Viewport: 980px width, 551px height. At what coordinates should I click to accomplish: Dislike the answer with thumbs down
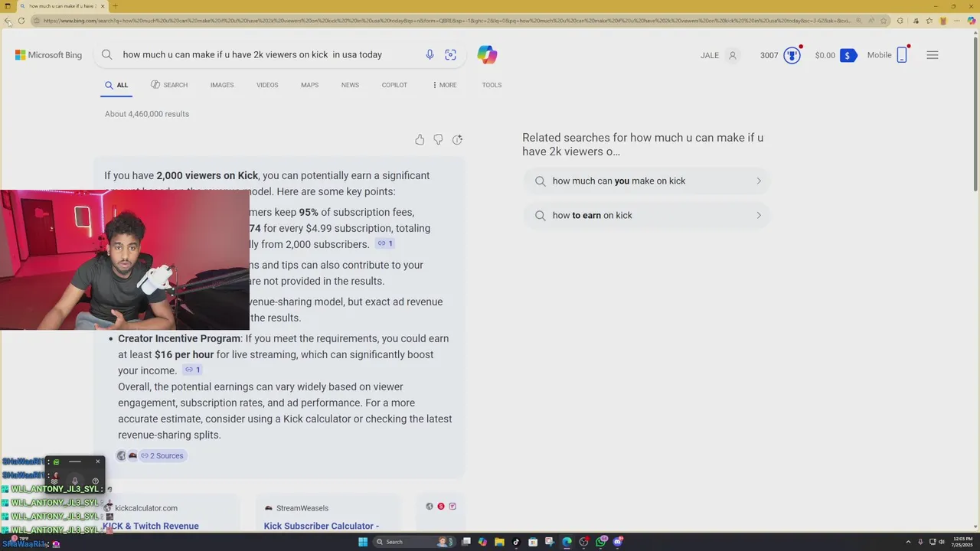coord(438,139)
